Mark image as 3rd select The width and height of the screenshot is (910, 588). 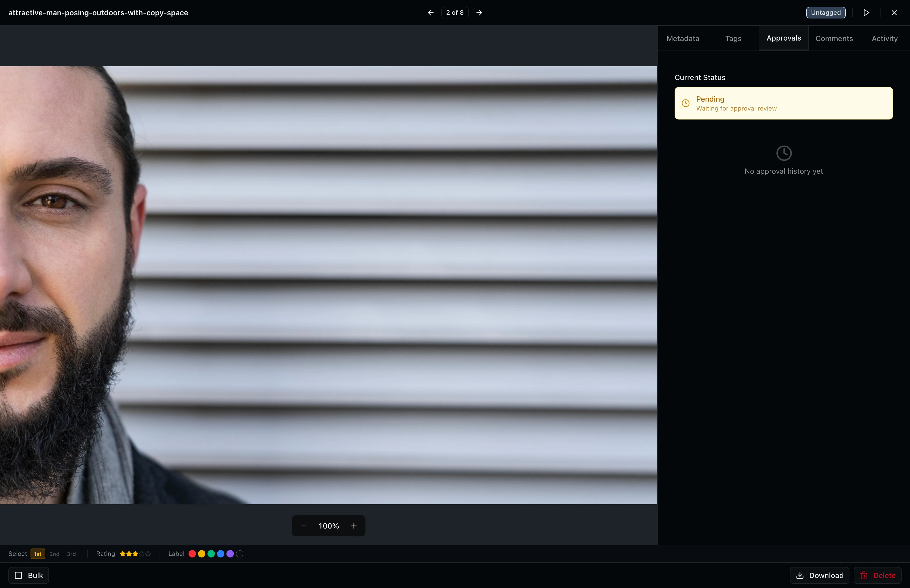[71, 554]
